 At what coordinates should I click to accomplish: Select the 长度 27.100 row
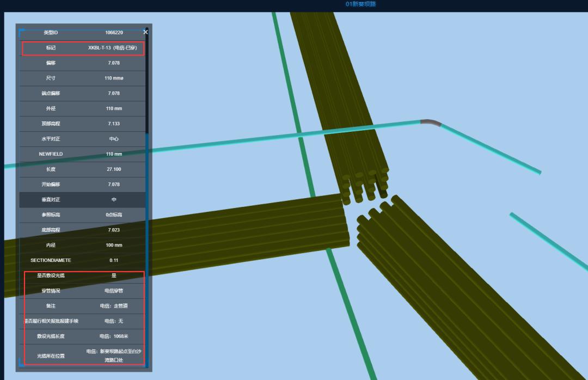click(x=83, y=169)
